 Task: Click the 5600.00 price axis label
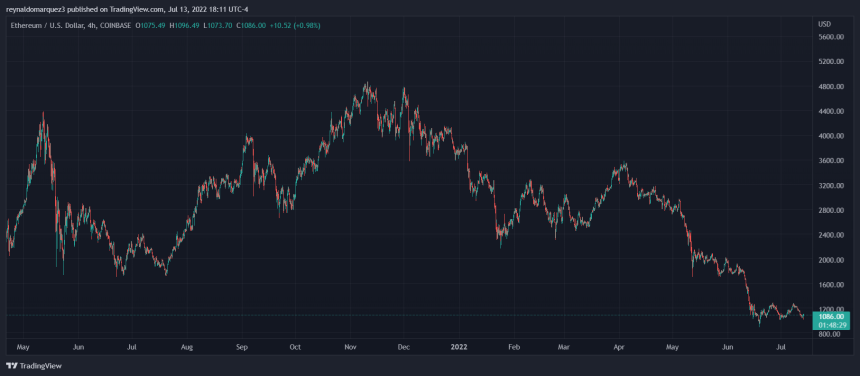point(830,37)
